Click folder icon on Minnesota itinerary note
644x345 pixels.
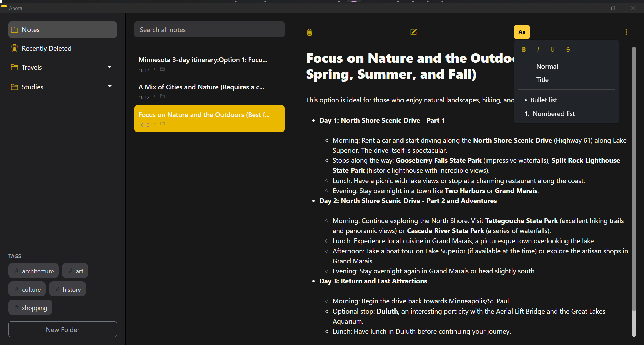pos(162,69)
